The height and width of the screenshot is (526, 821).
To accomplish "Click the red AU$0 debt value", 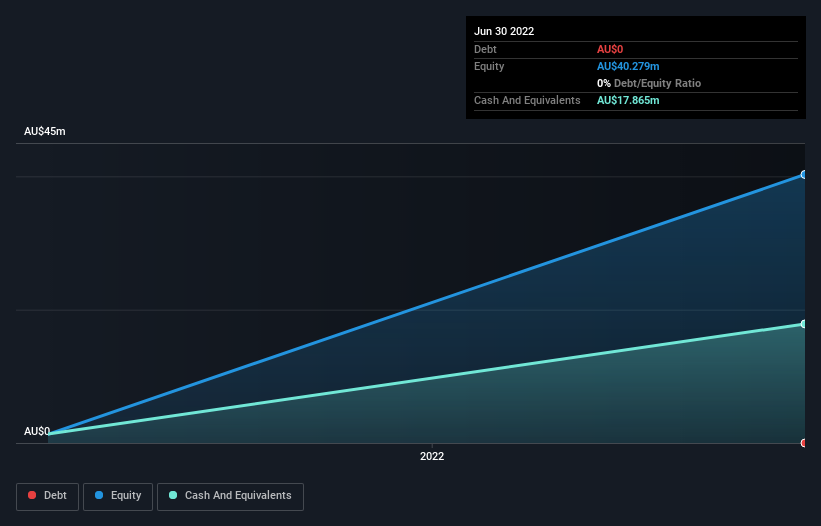I will 610,49.
